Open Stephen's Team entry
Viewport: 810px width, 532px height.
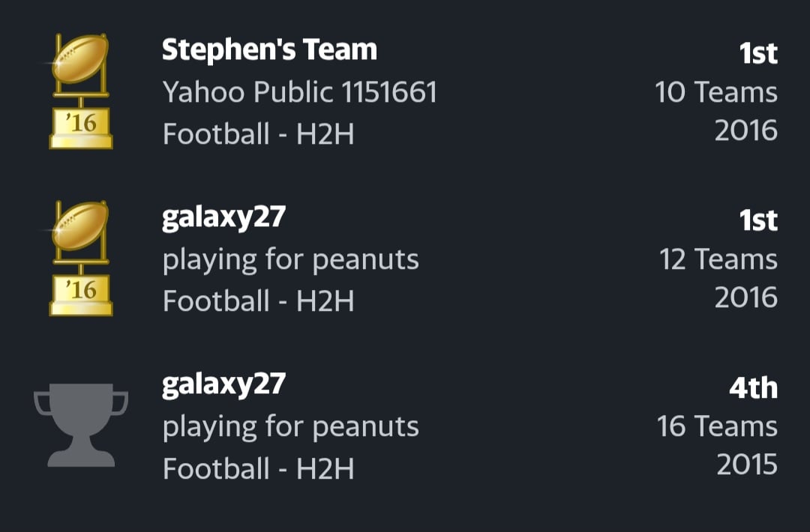(x=269, y=50)
